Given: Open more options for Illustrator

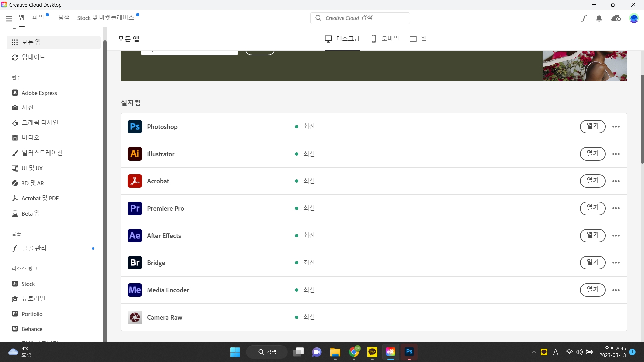Looking at the screenshot, I should click(616, 154).
